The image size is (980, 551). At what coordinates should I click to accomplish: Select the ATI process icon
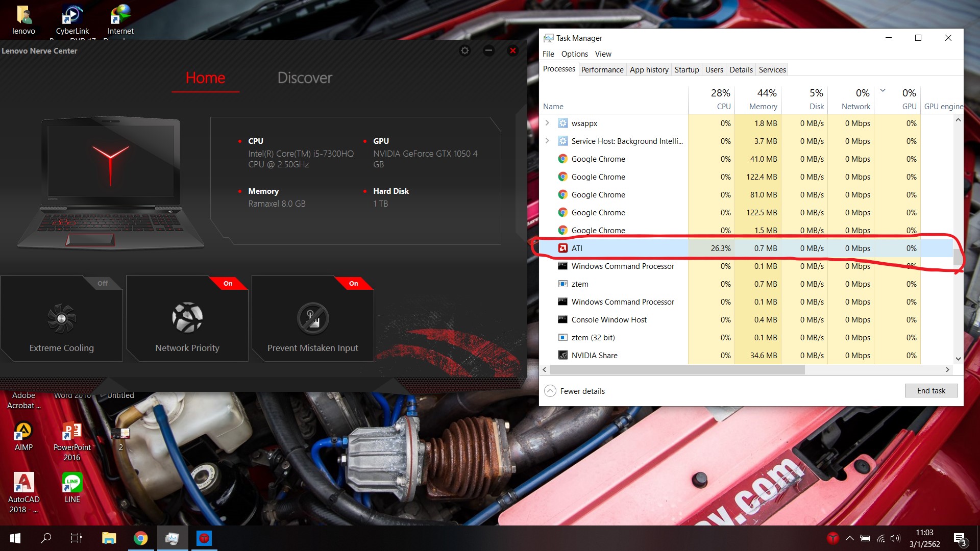[562, 248]
